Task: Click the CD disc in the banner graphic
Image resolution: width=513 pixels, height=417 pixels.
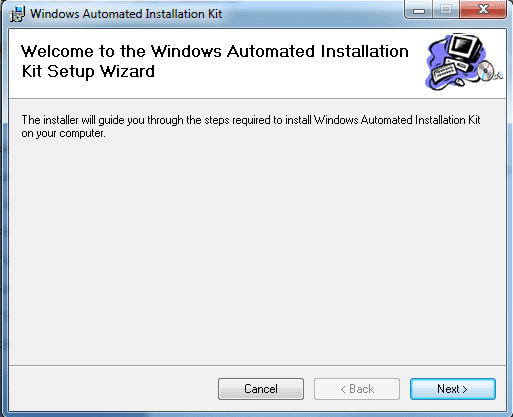Action: (x=486, y=71)
